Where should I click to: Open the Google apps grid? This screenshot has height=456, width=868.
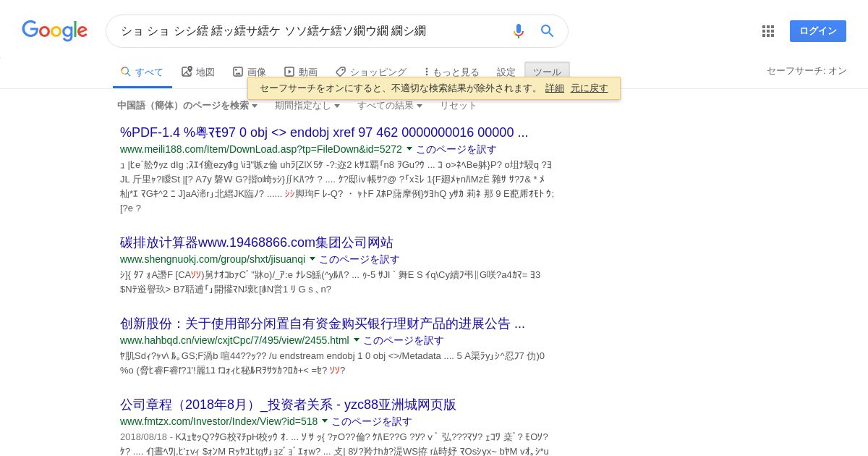click(768, 31)
